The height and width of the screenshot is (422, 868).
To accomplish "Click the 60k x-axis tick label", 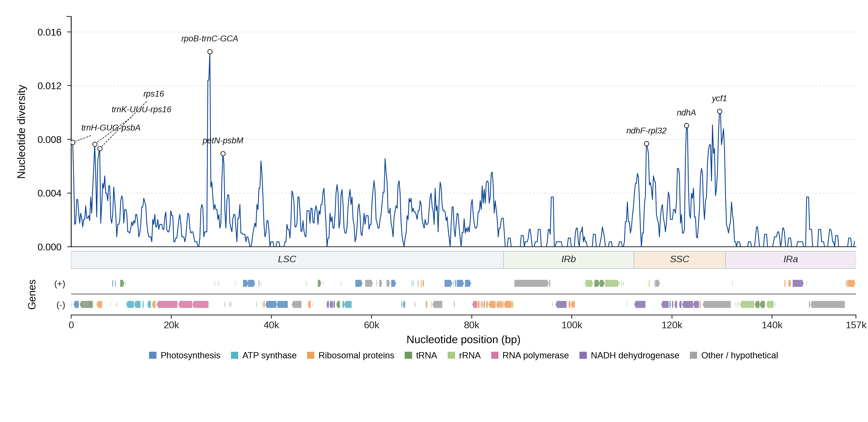I will 372,325.
